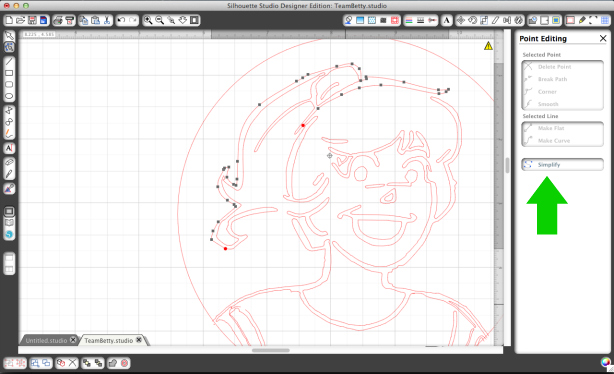Open the Line Color window icon
The image size is (614, 374).
point(409,20)
